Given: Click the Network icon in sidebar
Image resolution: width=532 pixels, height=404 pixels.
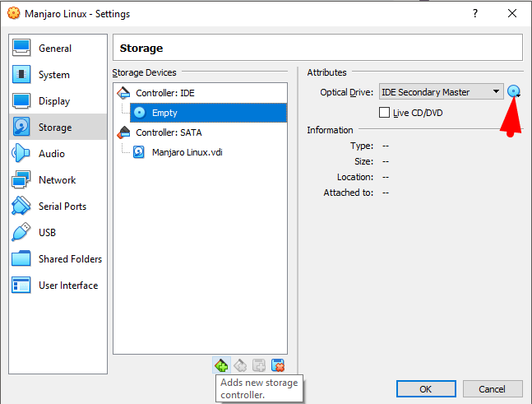Looking at the screenshot, I should coord(22,180).
